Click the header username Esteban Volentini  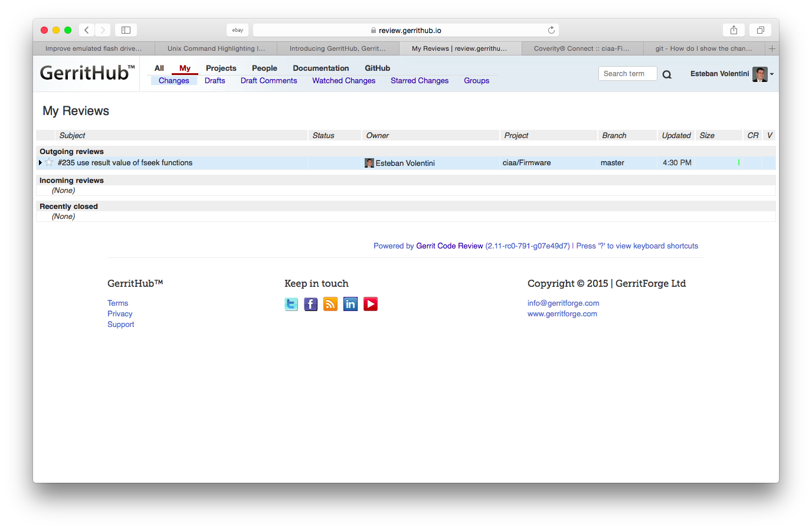pos(719,74)
